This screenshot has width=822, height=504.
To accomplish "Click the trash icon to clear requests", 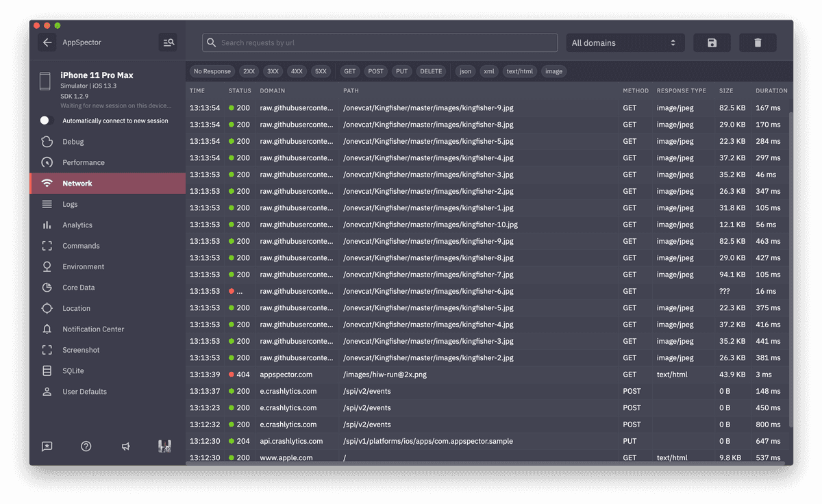I will coord(758,42).
